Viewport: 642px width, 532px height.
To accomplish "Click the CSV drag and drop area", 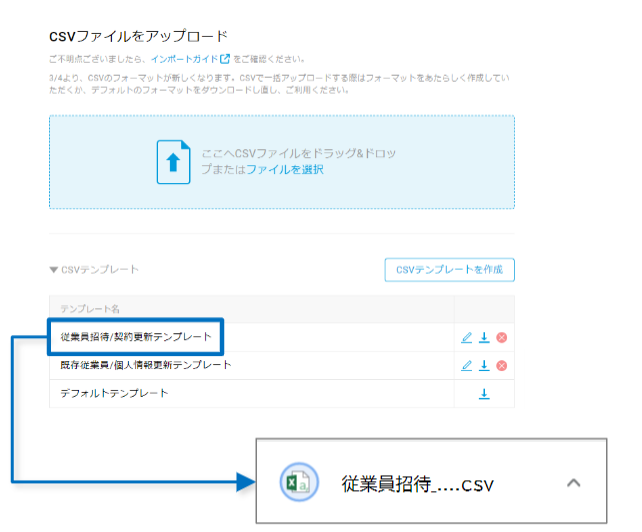I will [x=282, y=162].
